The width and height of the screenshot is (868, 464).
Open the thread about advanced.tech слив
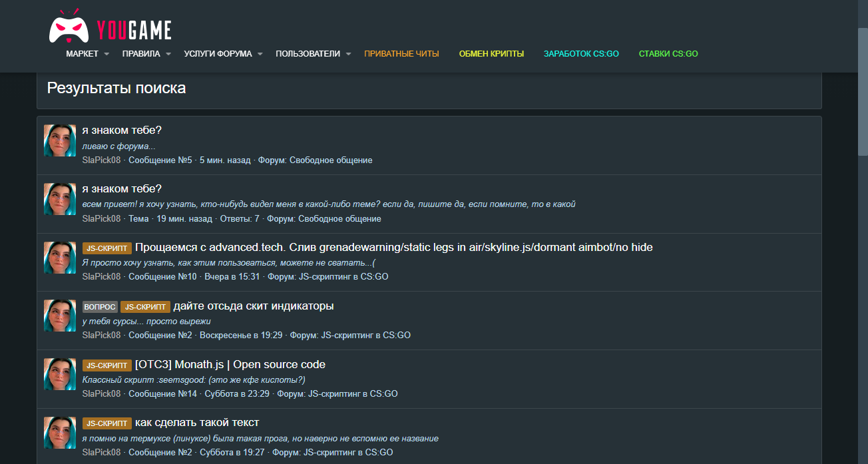[x=393, y=248]
